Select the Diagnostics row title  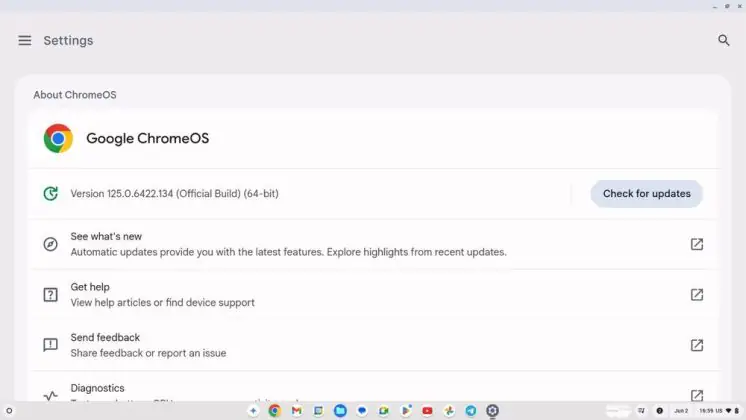coord(98,388)
